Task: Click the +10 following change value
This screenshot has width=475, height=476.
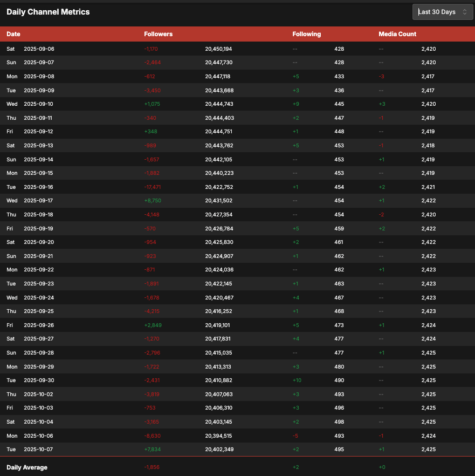Action: coord(297,380)
